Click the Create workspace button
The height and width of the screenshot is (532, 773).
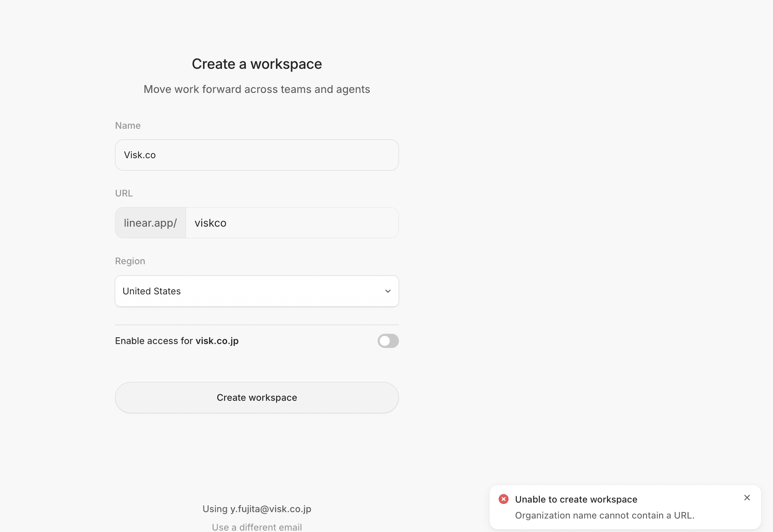(257, 398)
